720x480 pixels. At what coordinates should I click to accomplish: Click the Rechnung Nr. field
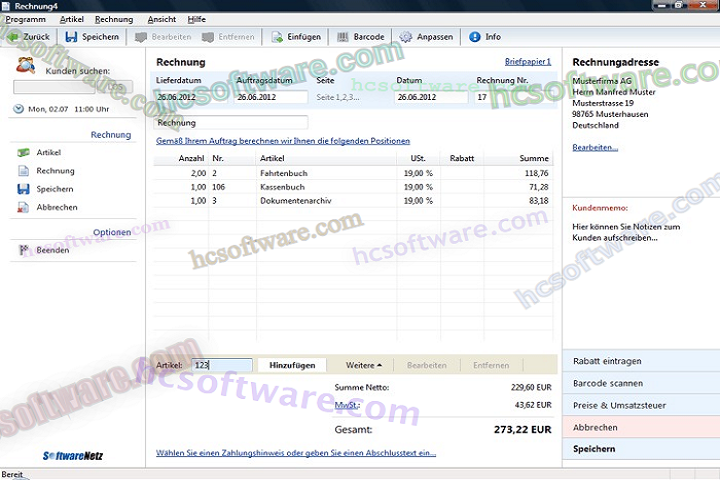pos(513,97)
